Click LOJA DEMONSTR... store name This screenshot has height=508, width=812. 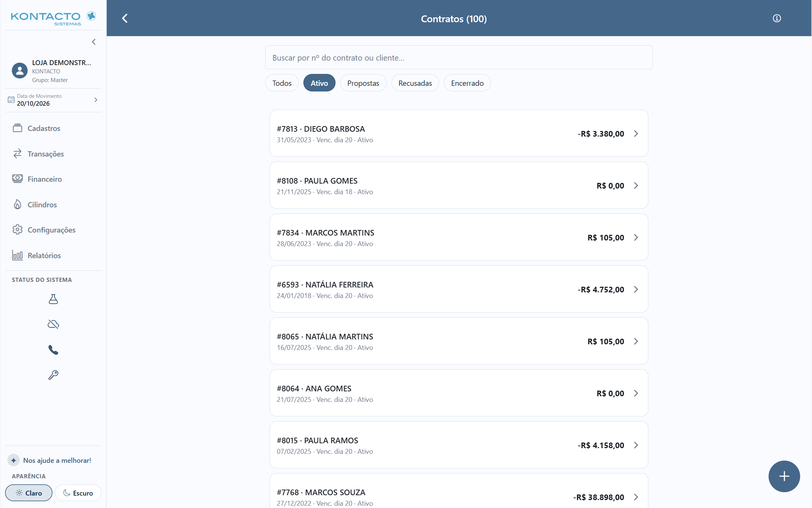[x=62, y=62]
